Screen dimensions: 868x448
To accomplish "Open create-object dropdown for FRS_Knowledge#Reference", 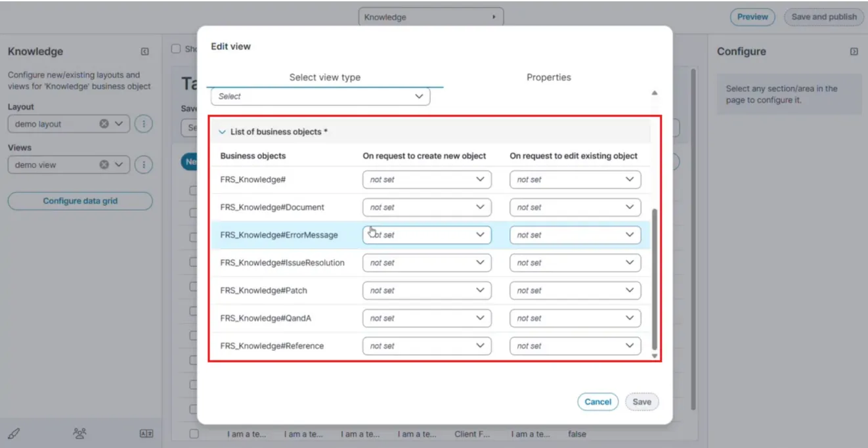I will point(427,346).
